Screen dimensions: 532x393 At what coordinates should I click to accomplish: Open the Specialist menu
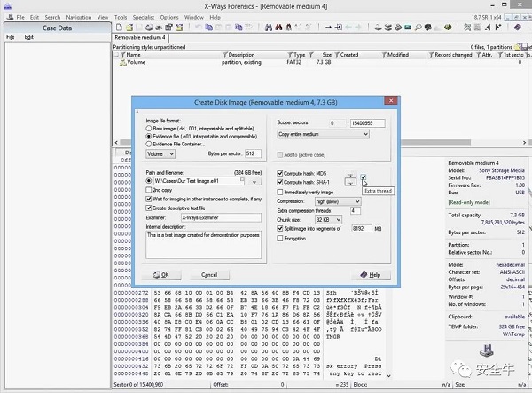pos(143,18)
